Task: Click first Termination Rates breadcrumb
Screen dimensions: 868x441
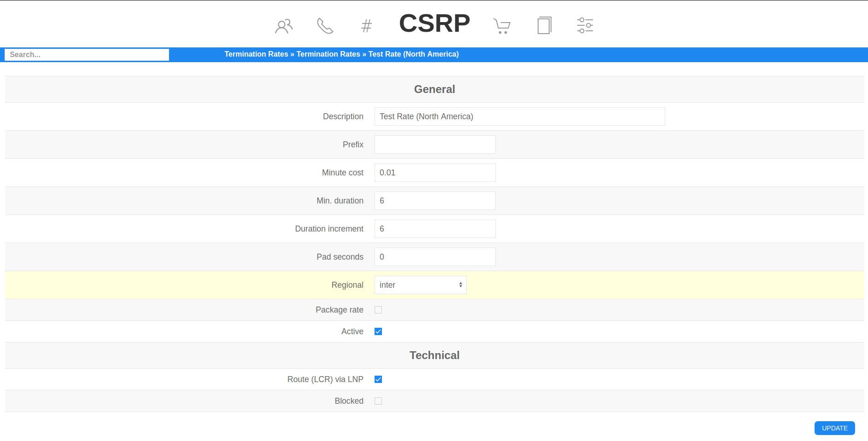Action: point(256,54)
